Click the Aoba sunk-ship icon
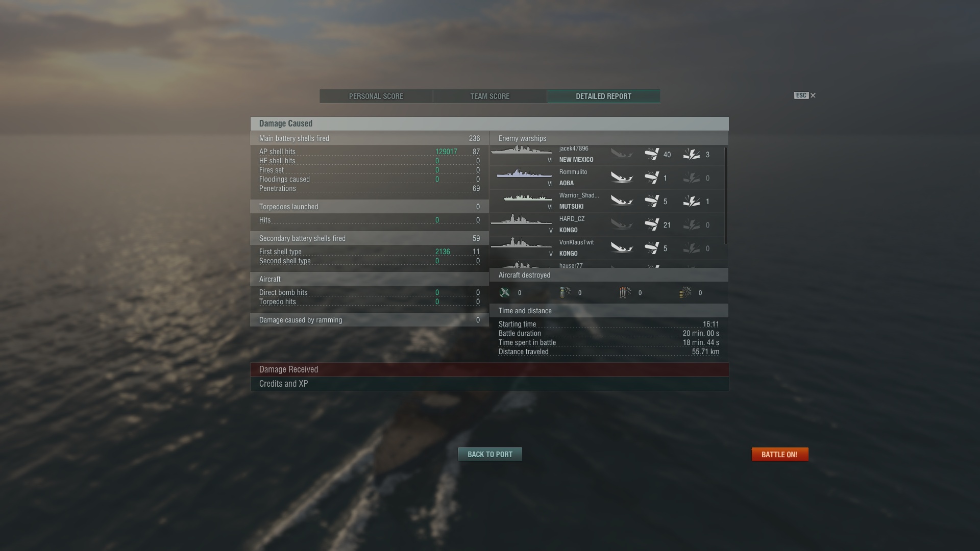980x551 pixels. coord(622,178)
